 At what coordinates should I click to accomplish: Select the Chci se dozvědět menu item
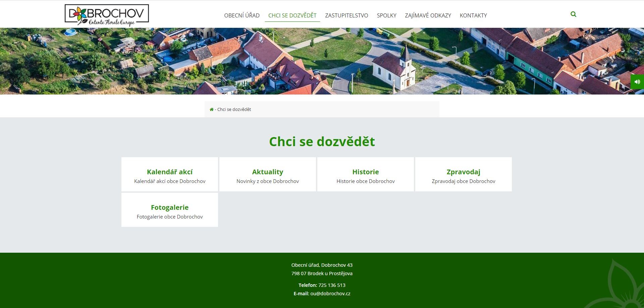[x=292, y=15]
